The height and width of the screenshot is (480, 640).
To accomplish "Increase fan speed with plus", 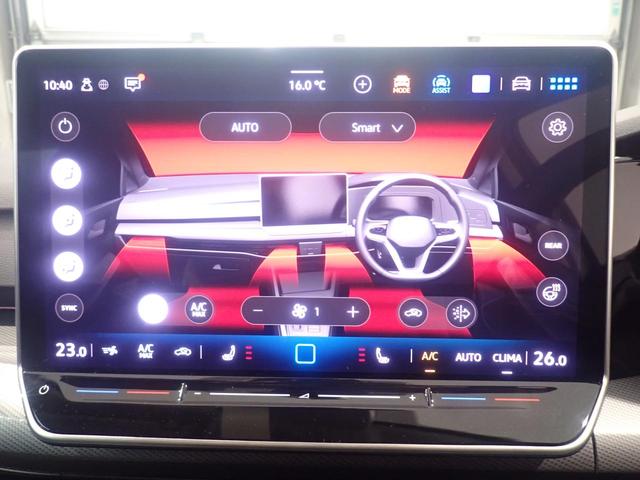I will 353,312.
